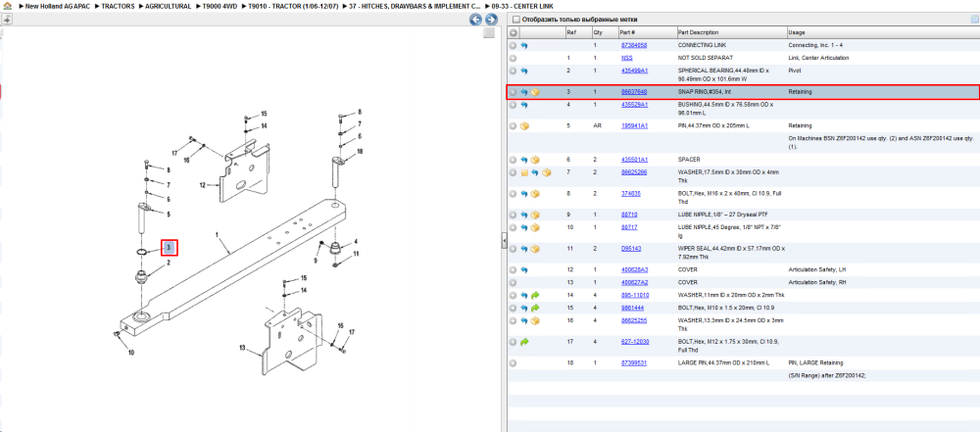
Task: Open part number link 195941A1
Action: pyautogui.click(x=634, y=125)
